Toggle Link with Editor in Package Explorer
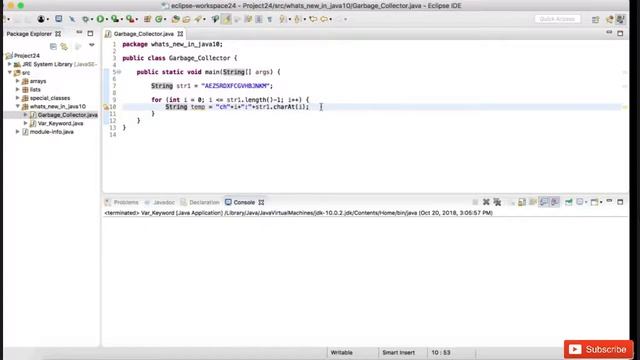Screen dimensions: 640x360 pyautogui.click(x=64, y=47)
